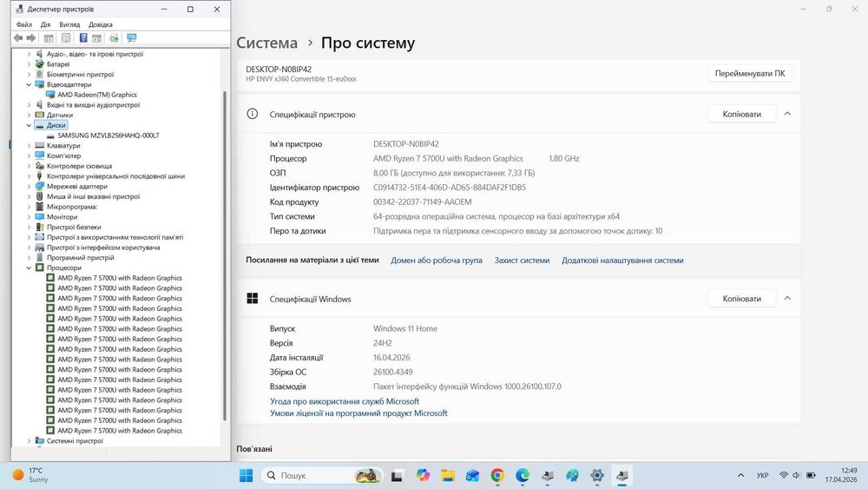Expand the Біометричні пристрої category
Viewport: 868px width, 489px height.
(x=29, y=74)
